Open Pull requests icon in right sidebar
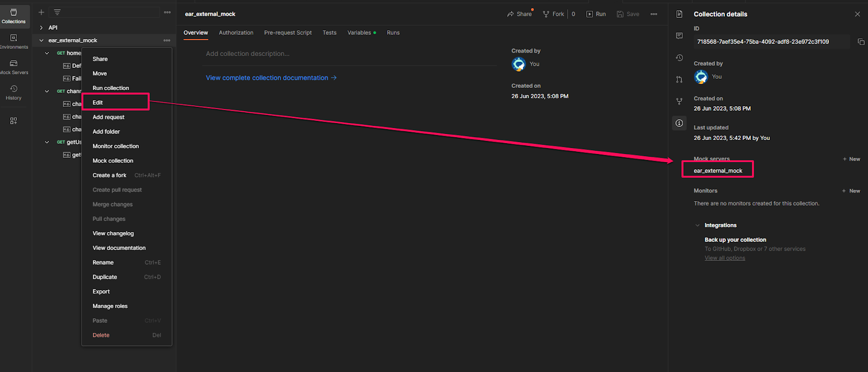868x372 pixels. 679,79
